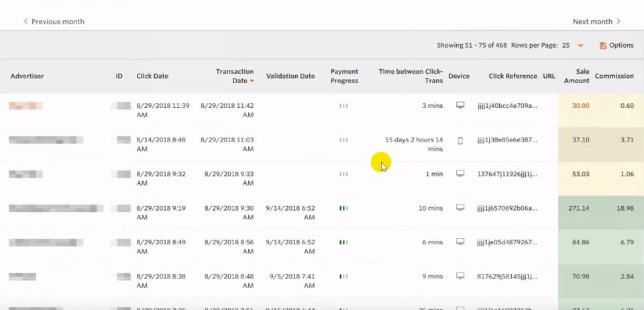The height and width of the screenshot is (310, 644).
Task: Click sale amount 37.10
Action: point(581,140)
